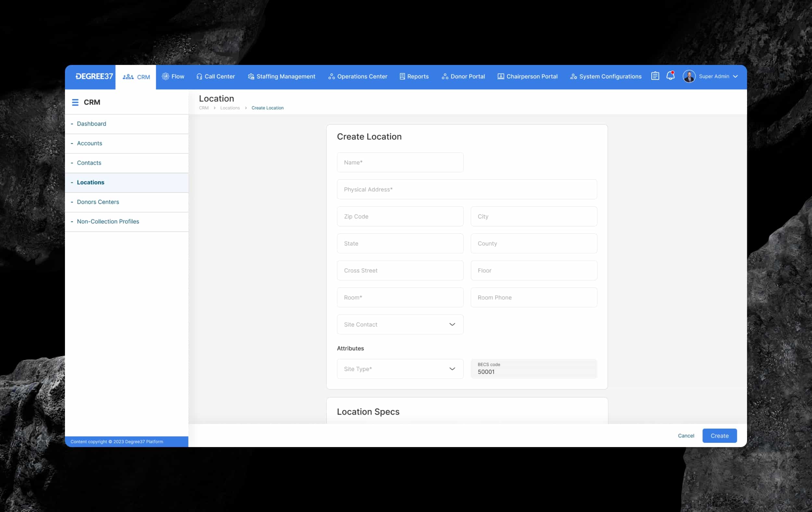This screenshot has width=812, height=512.
Task: Focus the Physical Address input field
Action: (467, 189)
